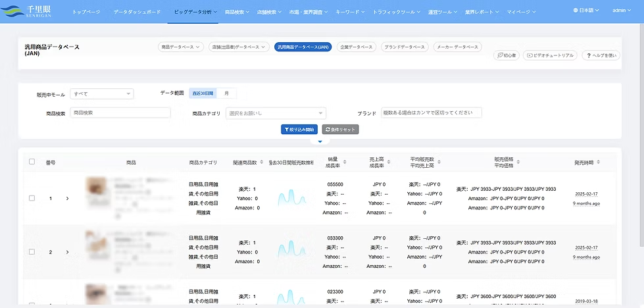This screenshot has width=644, height=308.
Task: Check the checkbox for row 2
Action: (x=32, y=252)
